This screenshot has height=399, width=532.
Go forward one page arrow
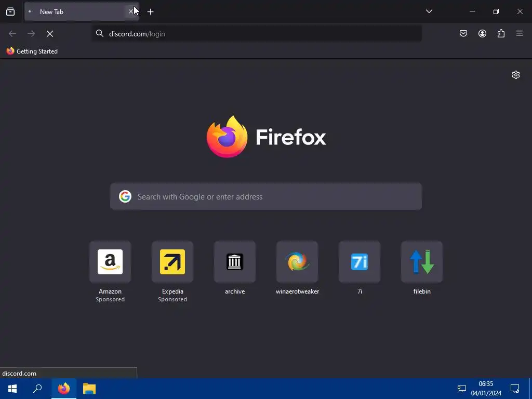pos(31,34)
